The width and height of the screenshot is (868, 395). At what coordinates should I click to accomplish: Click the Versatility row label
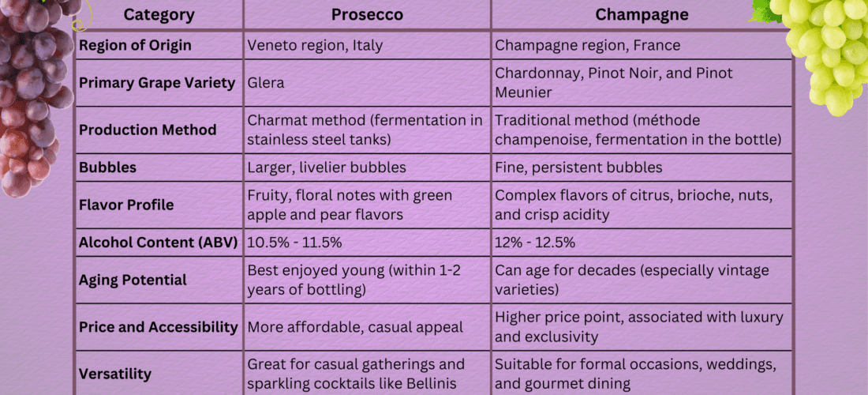115,374
